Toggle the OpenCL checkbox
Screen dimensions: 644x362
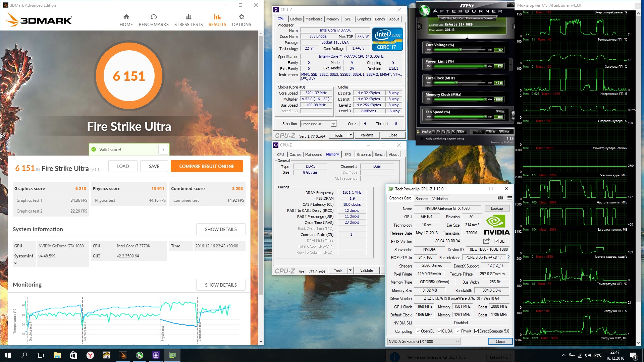pos(418,331)
